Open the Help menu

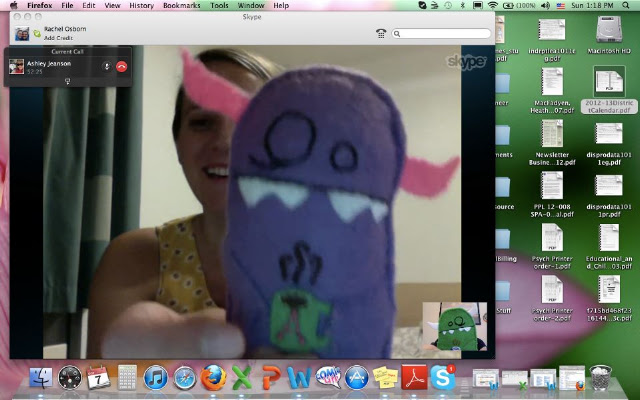pyautogui.click(x=281, y=5)
